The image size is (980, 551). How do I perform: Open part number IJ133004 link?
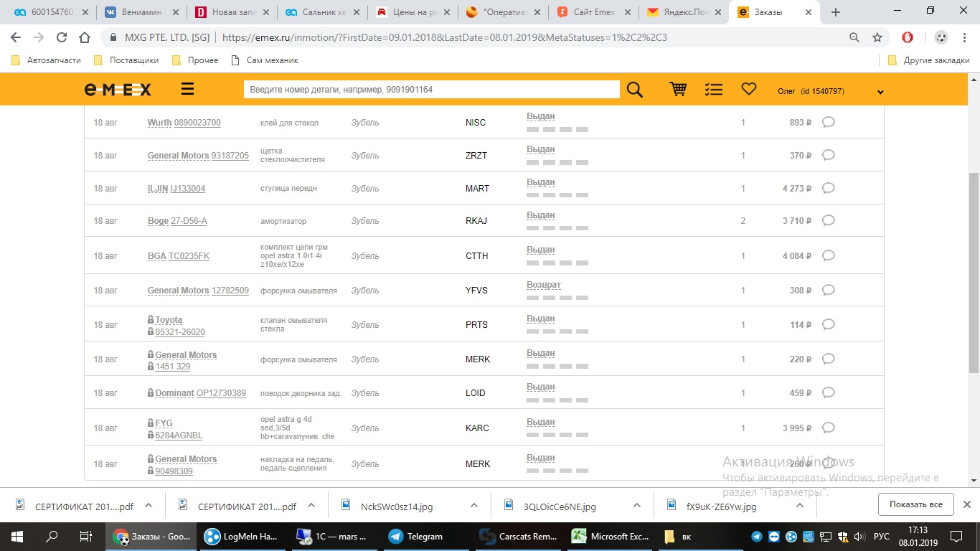[x=188, y=189]
